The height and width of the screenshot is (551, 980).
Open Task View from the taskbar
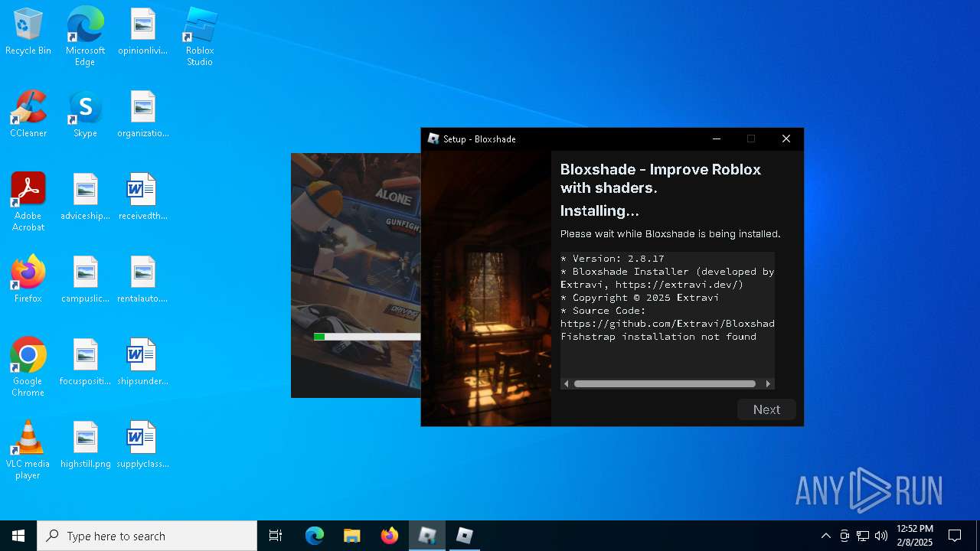pos(276,536)
